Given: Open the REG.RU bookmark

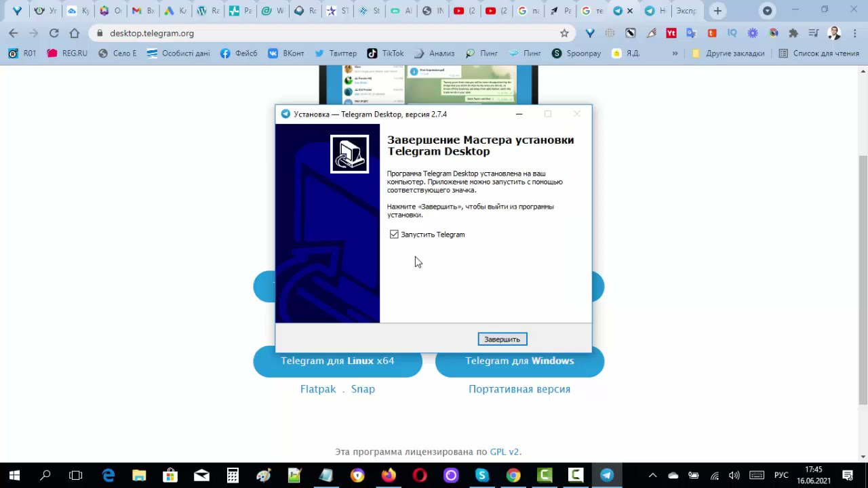Looking at the screenshot, I should 67,54.
